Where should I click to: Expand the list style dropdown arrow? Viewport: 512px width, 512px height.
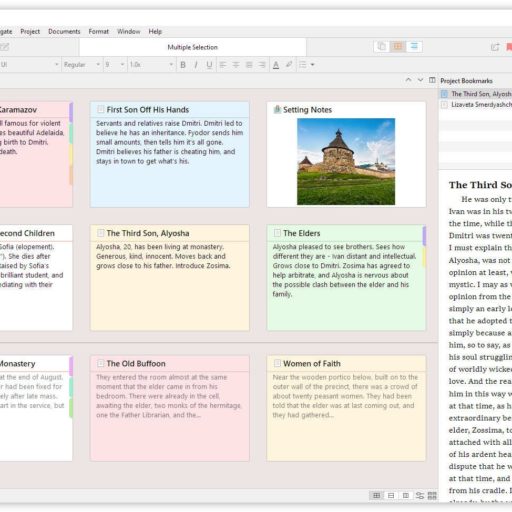[313, 65]
